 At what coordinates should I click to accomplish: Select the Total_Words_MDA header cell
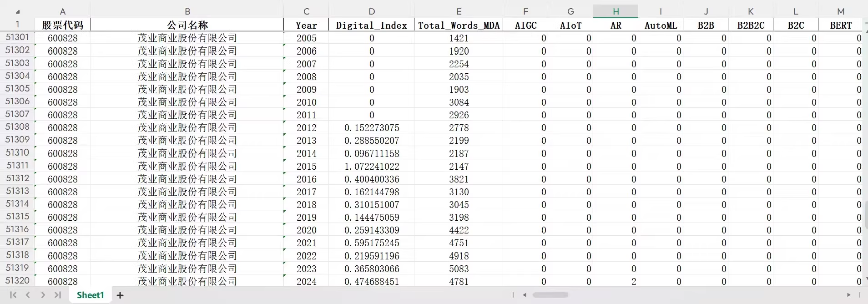click(459, 25)
